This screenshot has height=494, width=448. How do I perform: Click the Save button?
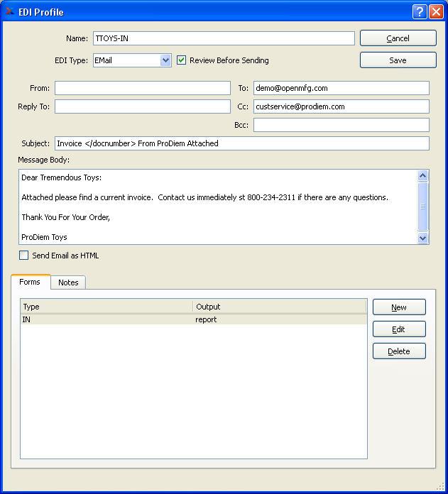(398, 60)
